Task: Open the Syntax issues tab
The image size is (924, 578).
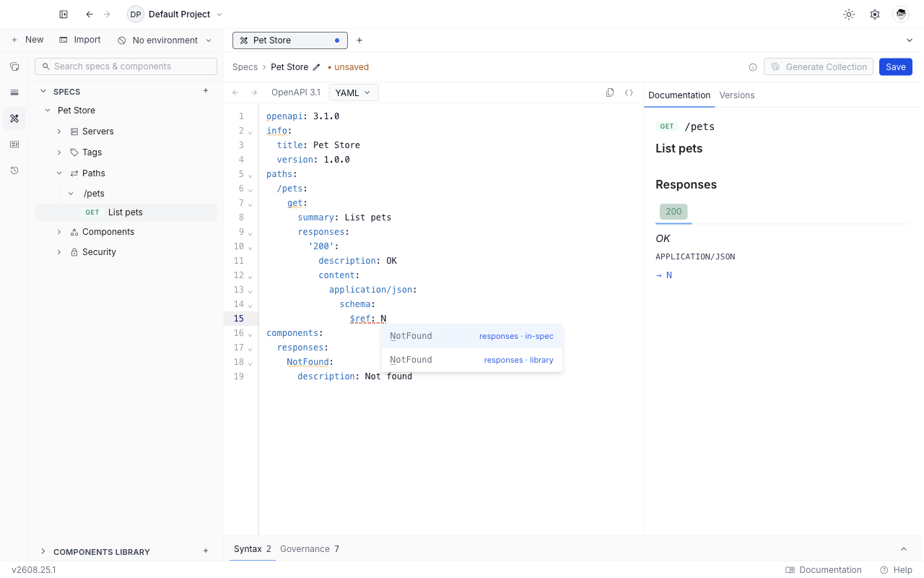Action: pyautogui.click(x=253, y=549)
